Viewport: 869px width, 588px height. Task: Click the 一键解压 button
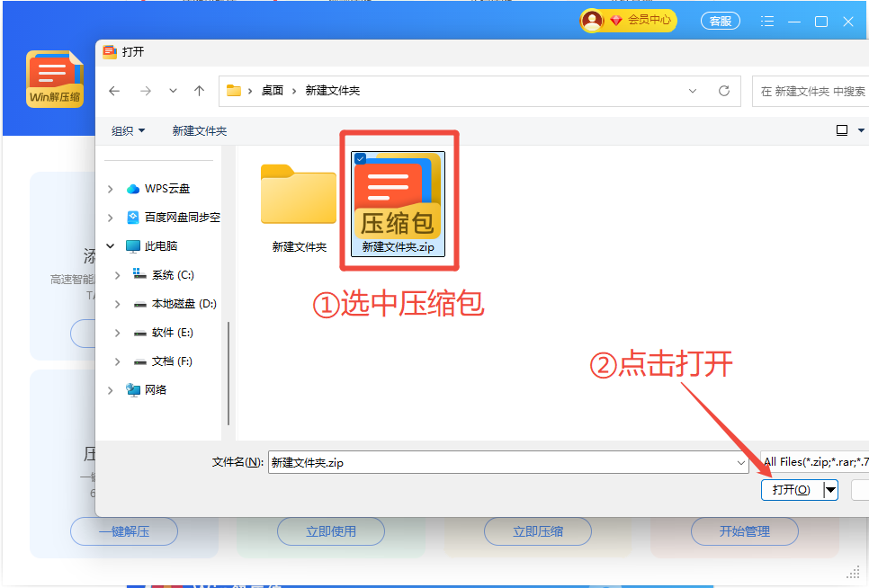[124, 531]
